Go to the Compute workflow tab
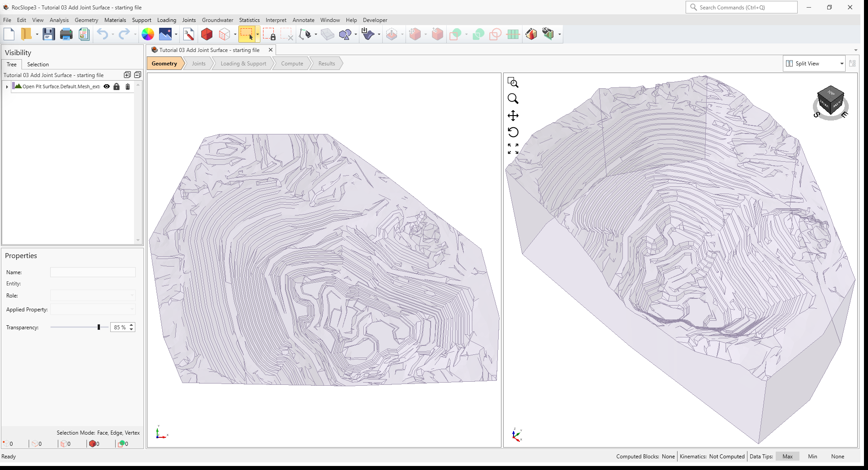Viewport: 868px width, 470px height. coord(292,64)
